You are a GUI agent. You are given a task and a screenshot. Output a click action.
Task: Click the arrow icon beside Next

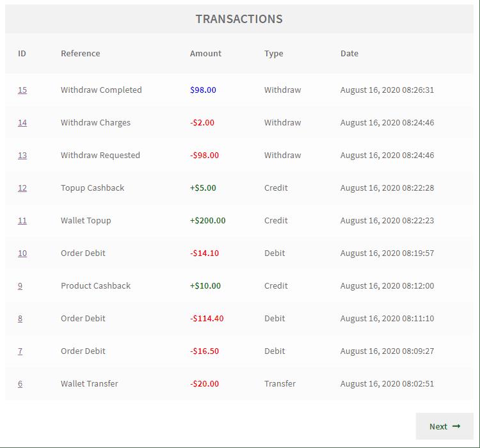click(x=456, y=426)
